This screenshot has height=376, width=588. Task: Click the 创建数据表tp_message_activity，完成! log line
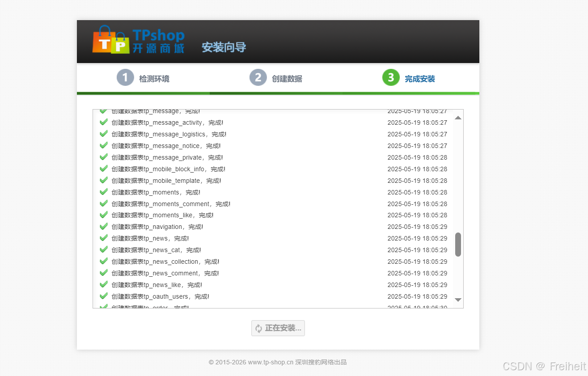coord(167,123)
